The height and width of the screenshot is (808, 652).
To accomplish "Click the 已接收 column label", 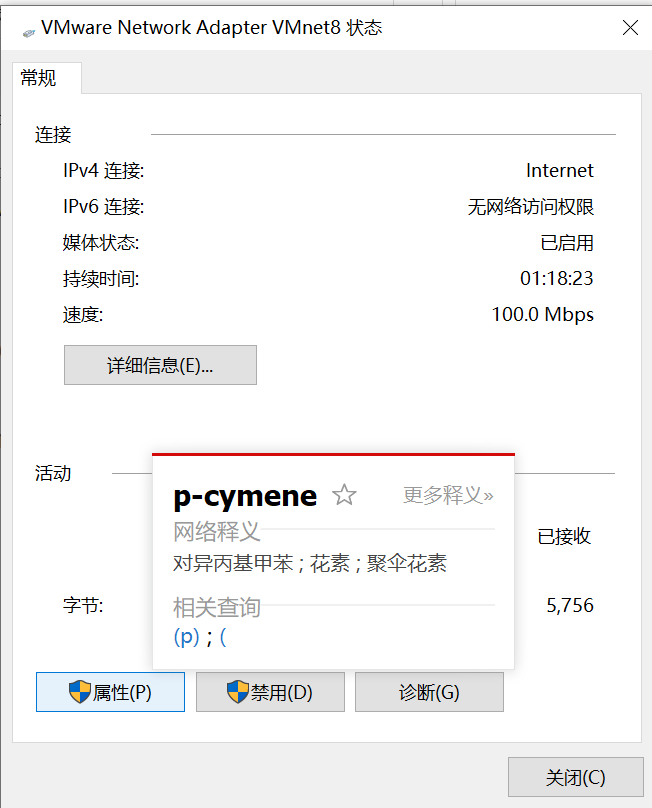I will tap(564, 536).
